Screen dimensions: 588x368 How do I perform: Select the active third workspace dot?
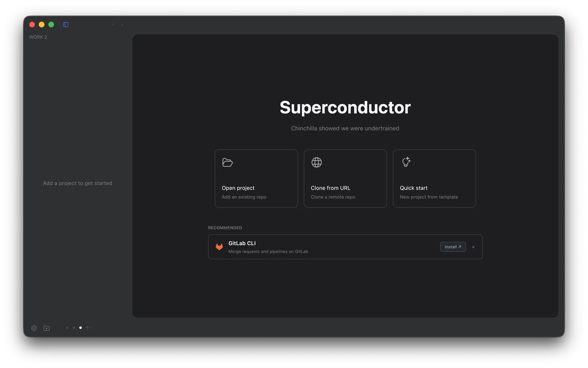pyautogui.click(x=80, y=328)
